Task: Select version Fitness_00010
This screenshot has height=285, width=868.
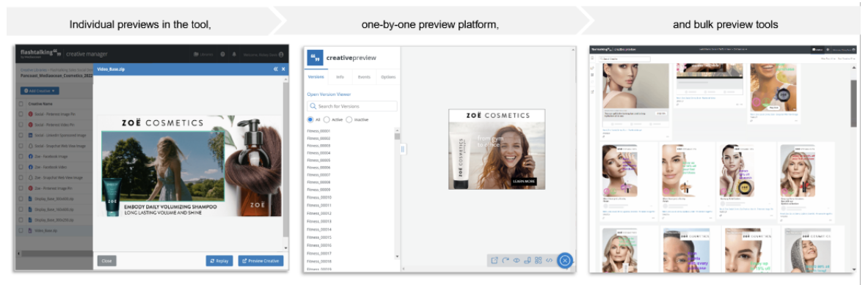Action: tap(319, 197)
